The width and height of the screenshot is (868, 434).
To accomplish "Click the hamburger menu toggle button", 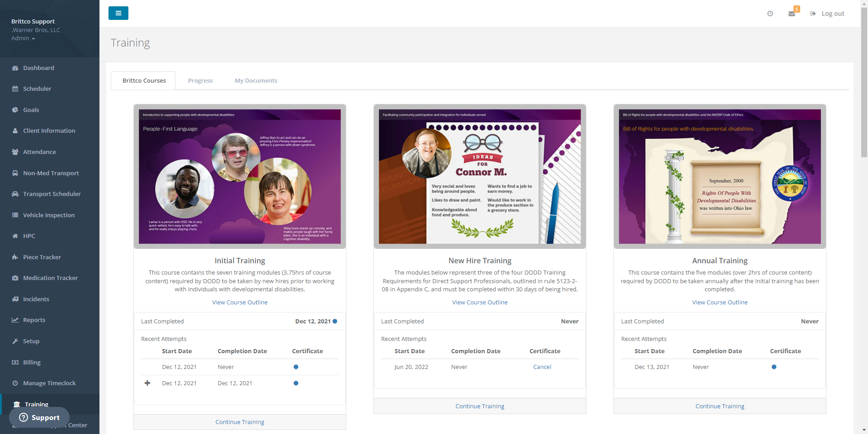I will (118, 13).
